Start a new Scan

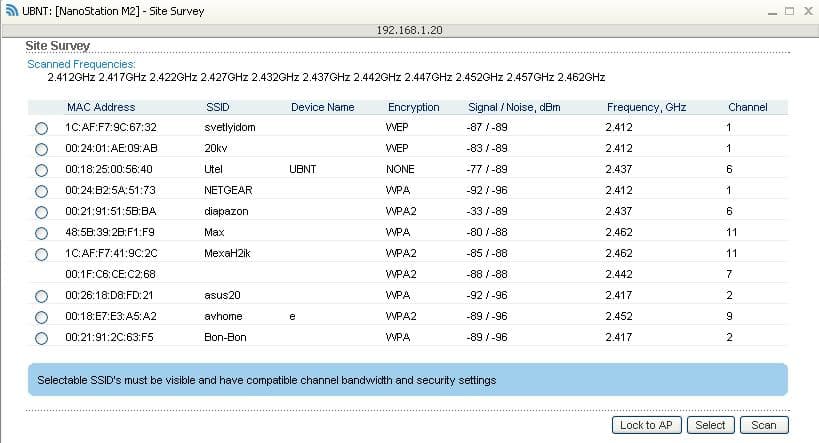tap(764, 425)
